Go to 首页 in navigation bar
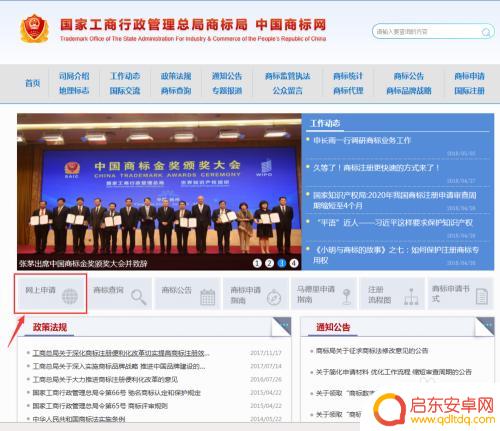Image resolution: width=500 pixels, height=431 pixels. [x=33, y=83]
